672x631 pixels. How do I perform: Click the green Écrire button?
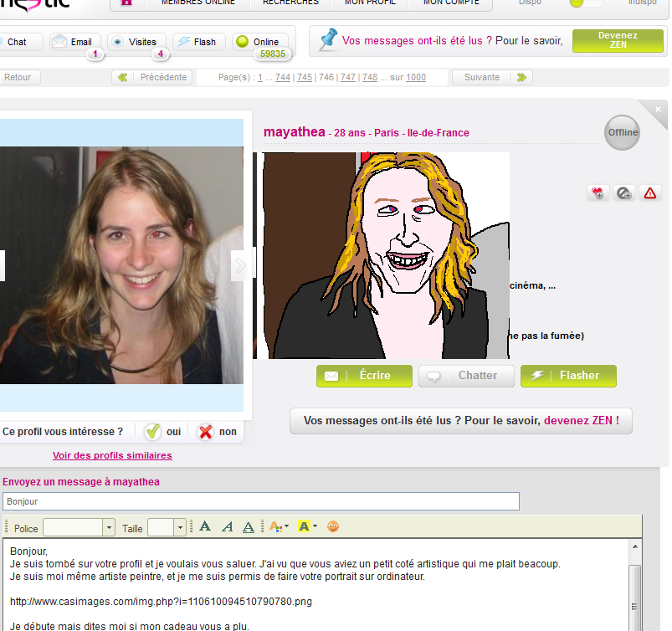point(364,376)
